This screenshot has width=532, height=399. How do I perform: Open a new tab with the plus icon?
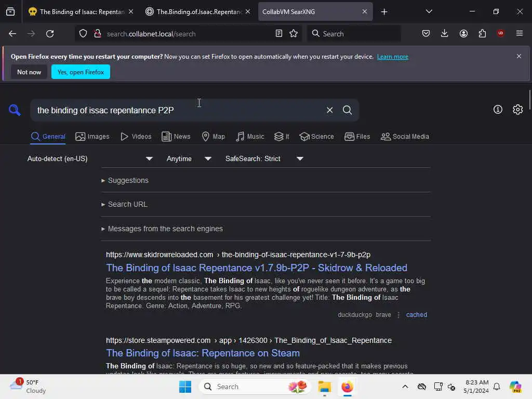(384, 12)
